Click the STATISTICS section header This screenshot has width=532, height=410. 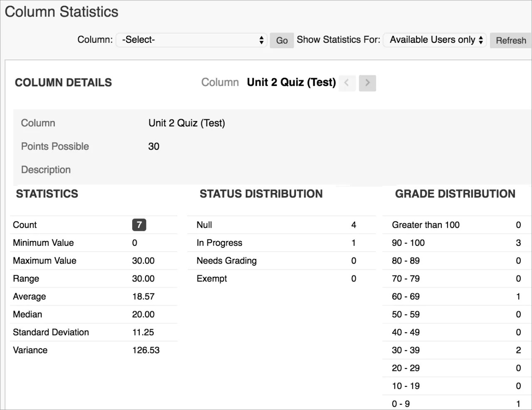pyautogui.click(x=47, y=194)
